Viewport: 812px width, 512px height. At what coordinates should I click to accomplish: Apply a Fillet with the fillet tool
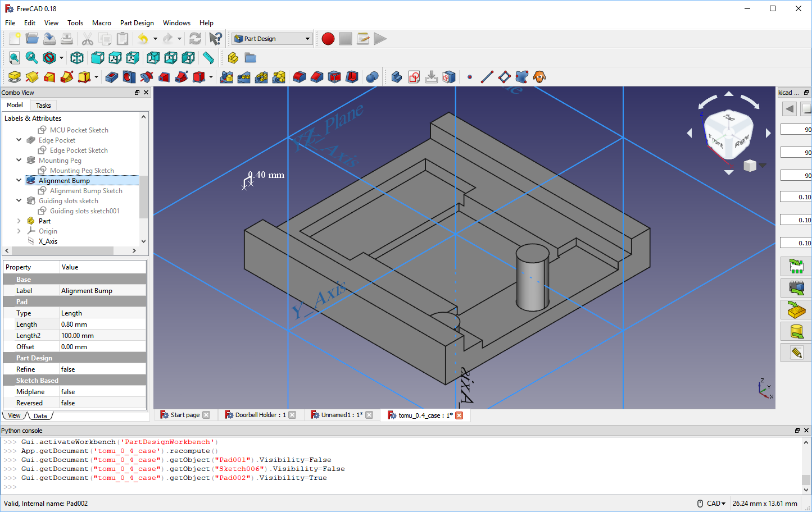click(x=300, y=77)
